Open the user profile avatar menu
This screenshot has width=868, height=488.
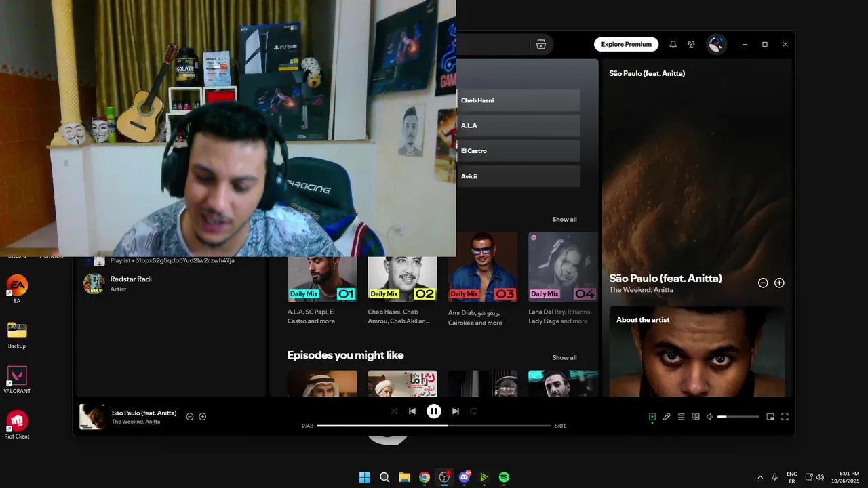pos(715,44)
